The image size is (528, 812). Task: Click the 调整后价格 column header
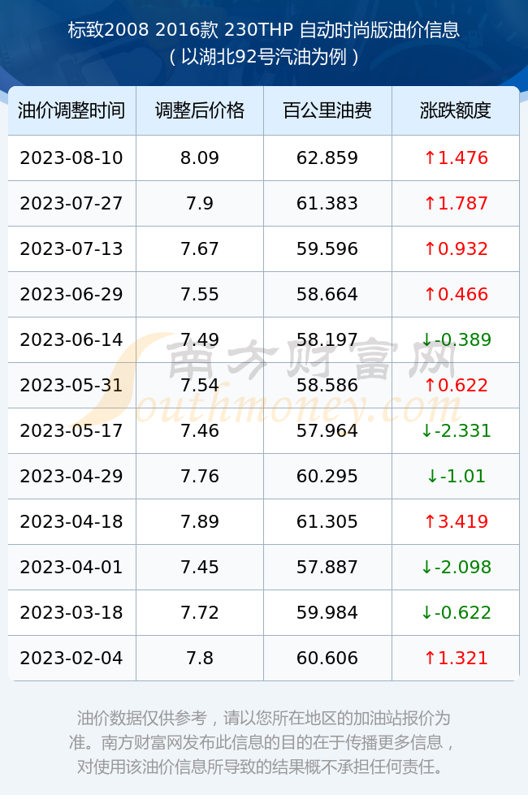click(x=200, y=110)
